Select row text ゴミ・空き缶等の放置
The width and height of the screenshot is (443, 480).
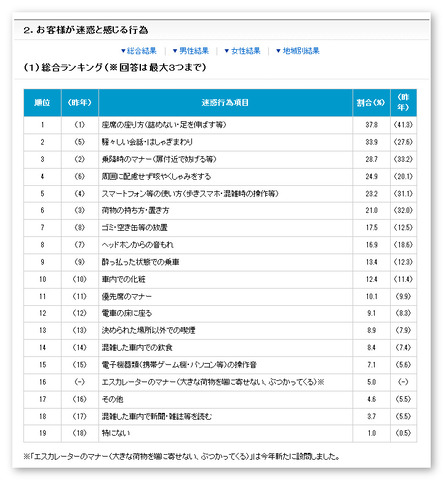coord(134,227)
